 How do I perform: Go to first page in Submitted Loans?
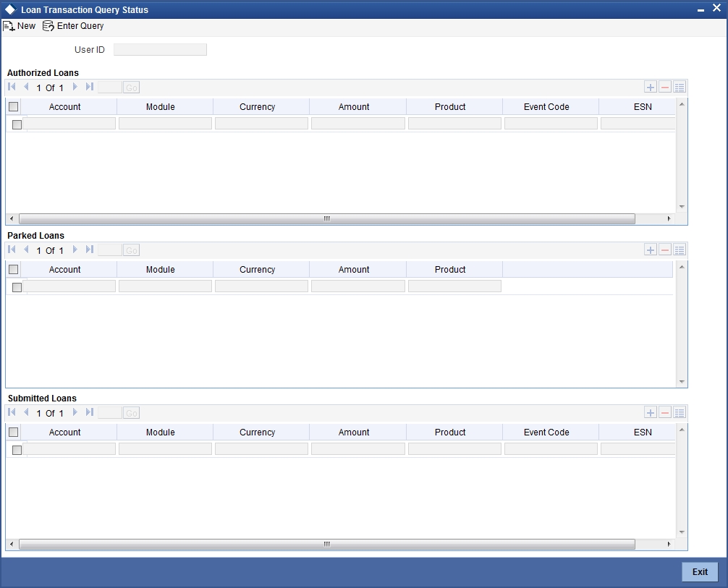[12, 412]
